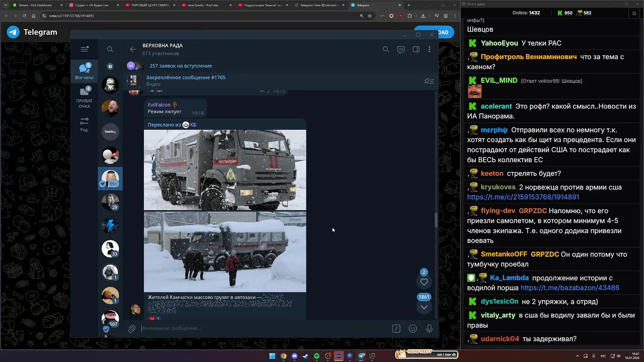Click username udarnick04 in stream chat
The width and height of the screenshot is (644, 362).
[x=500, y=339]
